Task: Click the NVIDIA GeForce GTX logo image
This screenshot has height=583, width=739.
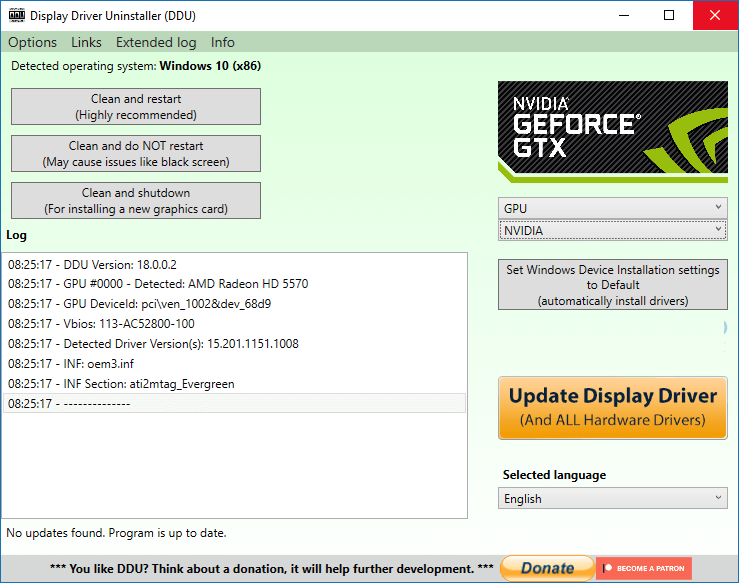Action: (x=612, y=131)
